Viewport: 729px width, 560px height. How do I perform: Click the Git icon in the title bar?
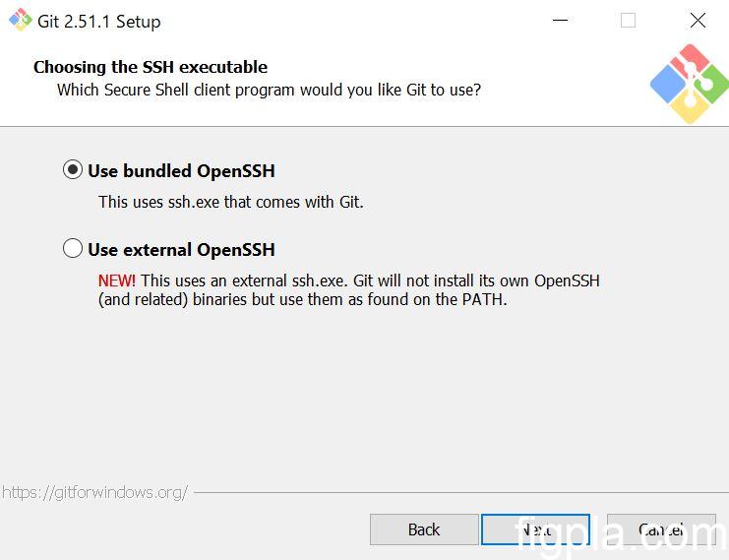(x=20, y=20)
